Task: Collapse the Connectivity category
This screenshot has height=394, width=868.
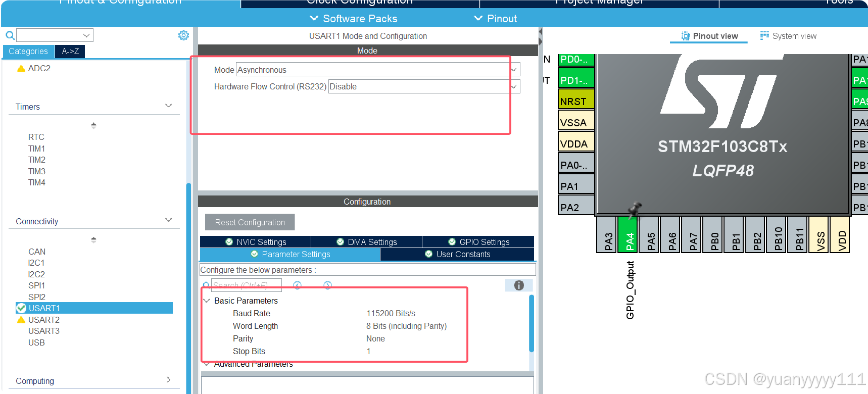Action: (169, 220)
